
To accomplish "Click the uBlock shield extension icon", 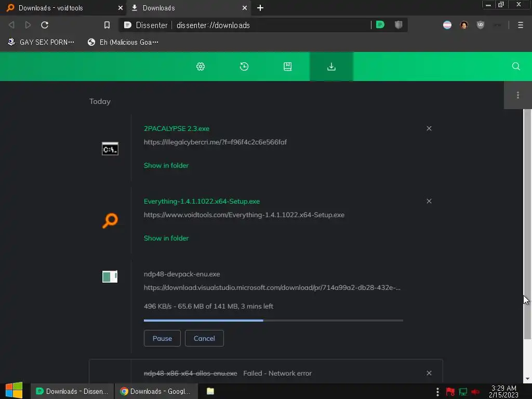I will coord(481,25).
